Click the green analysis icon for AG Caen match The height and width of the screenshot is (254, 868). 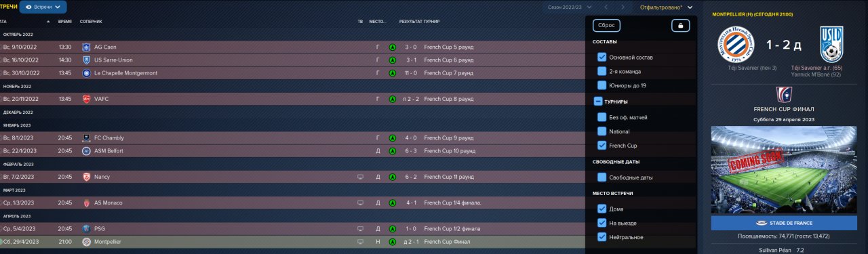pos(392,47)
